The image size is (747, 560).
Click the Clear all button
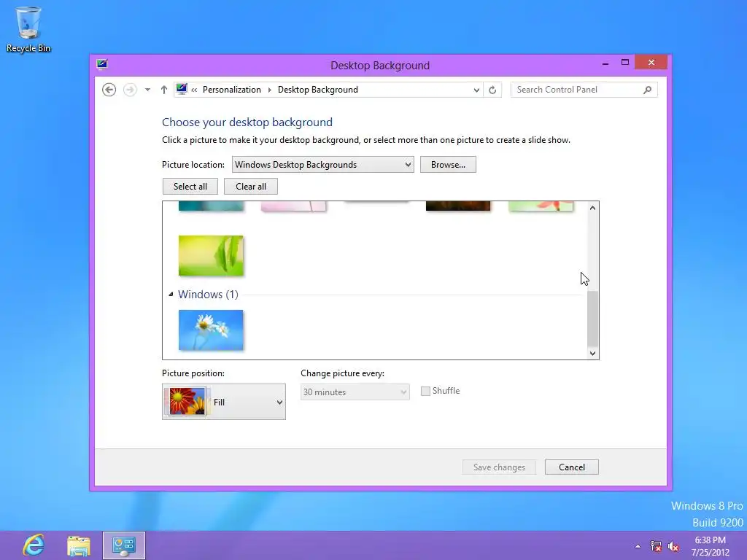[x=251, y=187]
